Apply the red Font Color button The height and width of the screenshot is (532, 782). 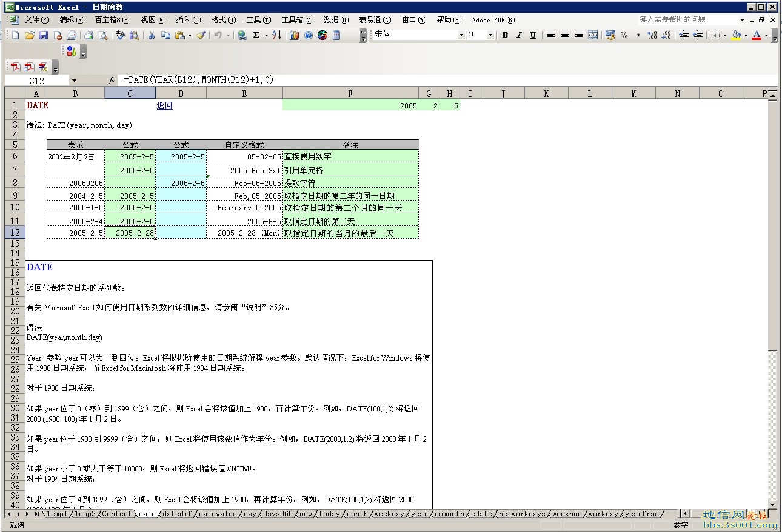(x=757, y=35)
